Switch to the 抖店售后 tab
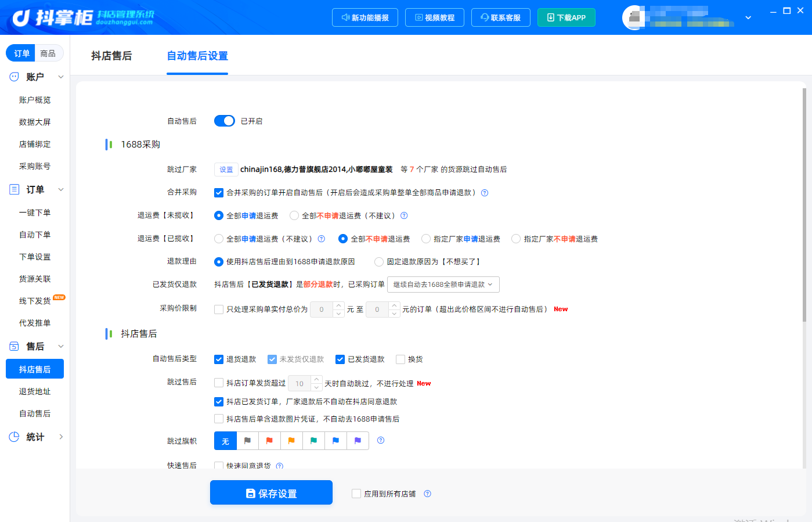The image size is (812, 522). tap(111, 56)
